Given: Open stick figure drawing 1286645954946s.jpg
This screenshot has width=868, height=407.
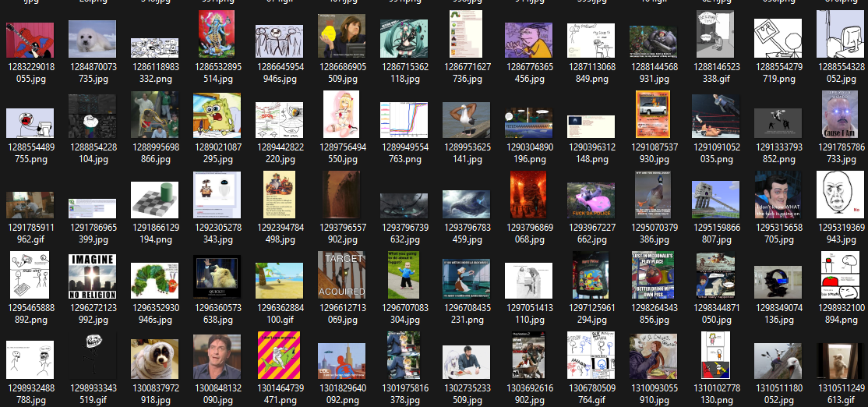Looking at the screenshot, I should (279, 41).
